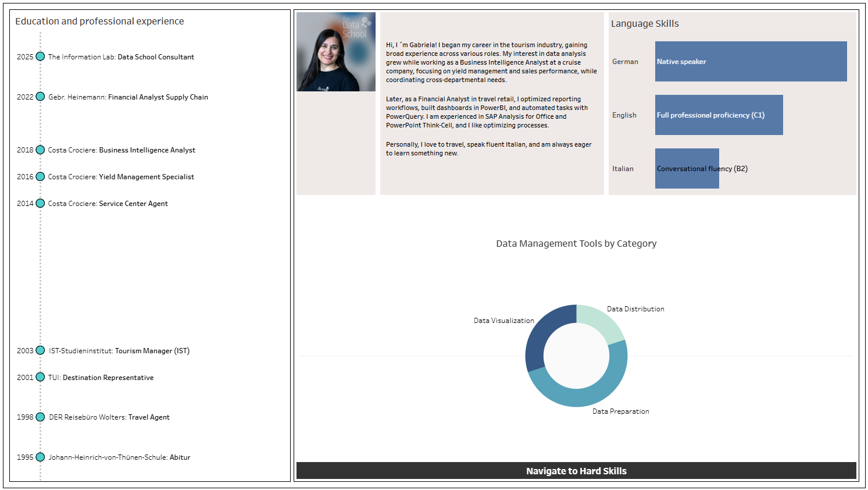Click the 'Personally, I love to travel' paragraph

[x=489, y=149]
